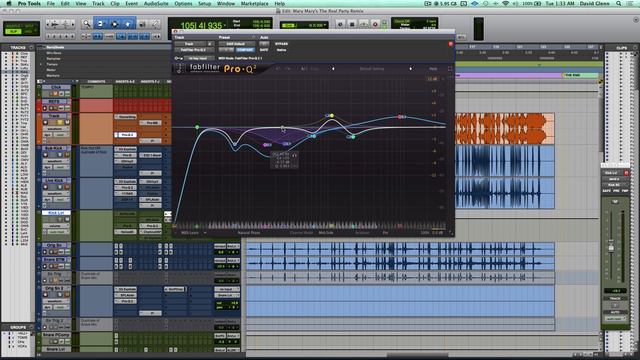Toggle MIDI Learn in Pro-Q
This screenshot has width=640, height=360.
[190, 233]
